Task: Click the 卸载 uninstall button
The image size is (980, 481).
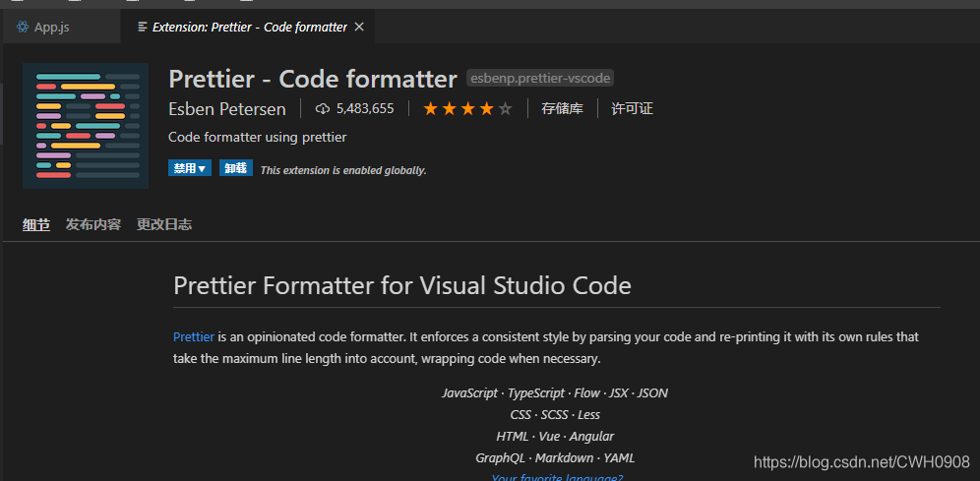Action: click(235, 168)
